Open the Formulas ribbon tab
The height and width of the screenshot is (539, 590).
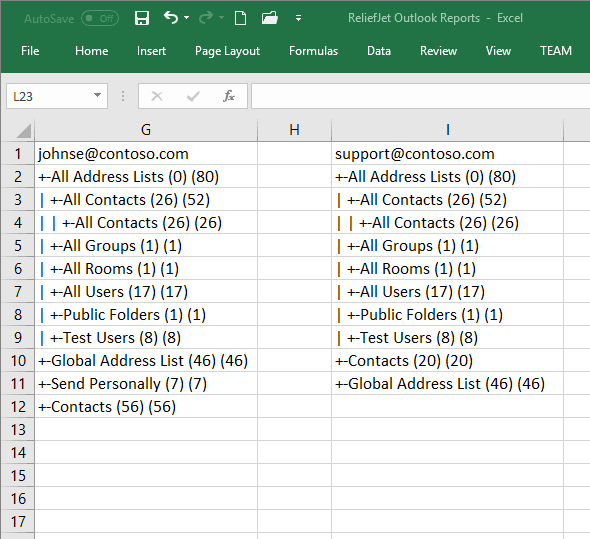(x=313, y=51)
